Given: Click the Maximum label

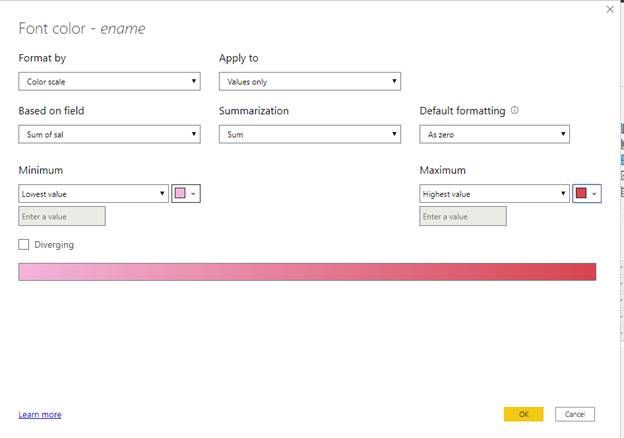Looking at the screenshot, I should (x=443, y=170).
